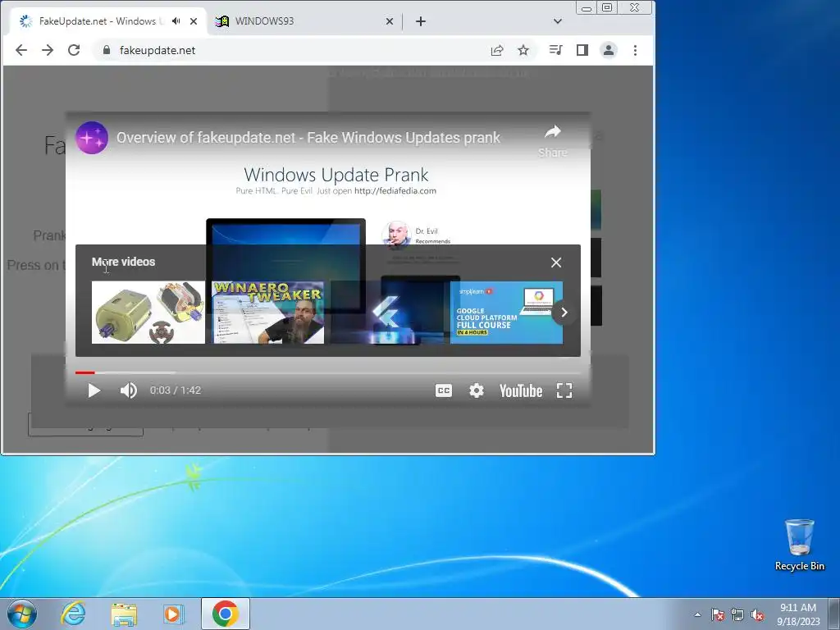Open the Flutter logo video thumbnail

pyautogui.click(x=387, y=313)
